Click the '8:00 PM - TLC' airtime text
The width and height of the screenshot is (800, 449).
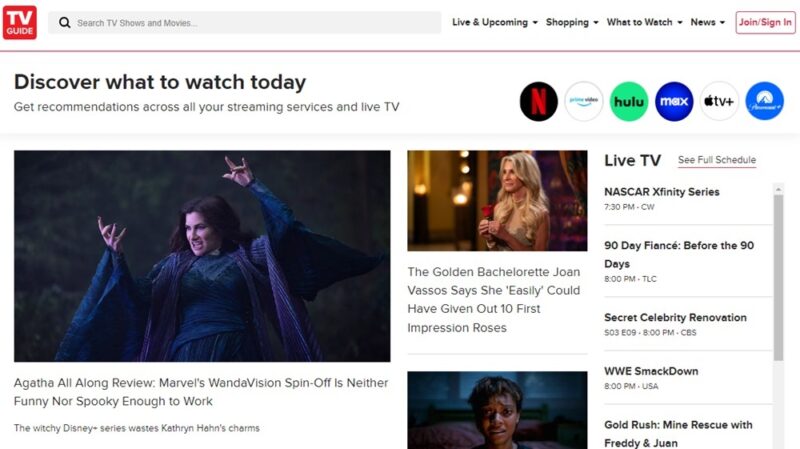click(x=630, y=279)
